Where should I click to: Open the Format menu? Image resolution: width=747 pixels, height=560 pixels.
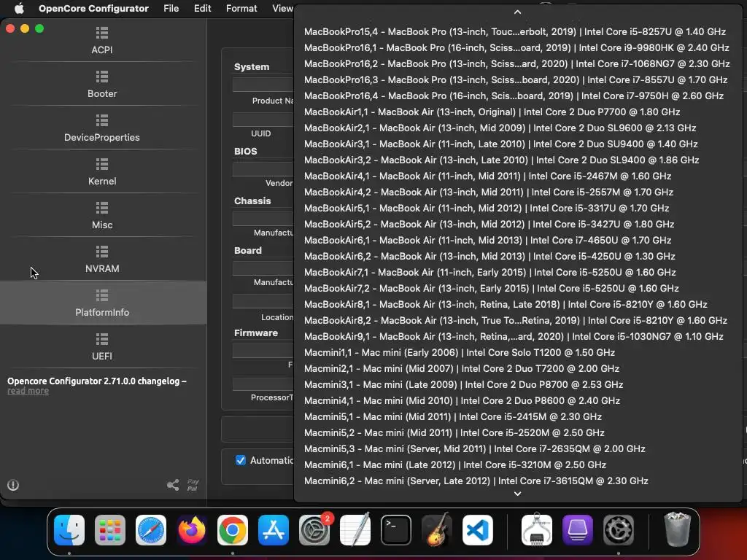point(241,8)
